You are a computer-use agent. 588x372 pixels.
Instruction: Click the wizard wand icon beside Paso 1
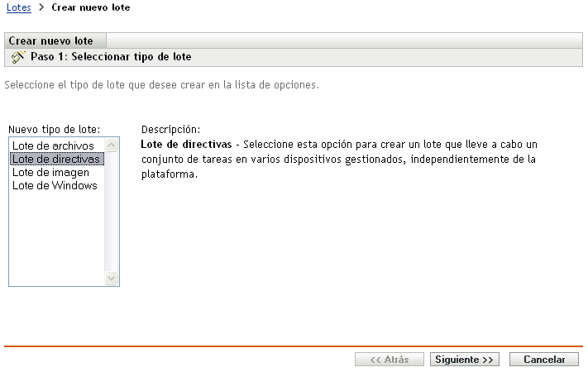click(x=19, y=57)
